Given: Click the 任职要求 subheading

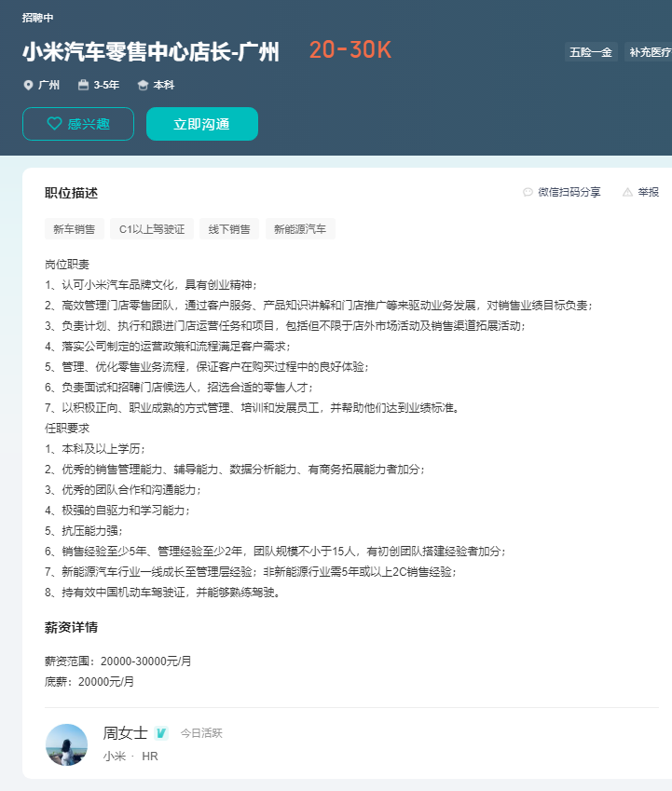Looking at the screenshot, I should tap(67, 429).
